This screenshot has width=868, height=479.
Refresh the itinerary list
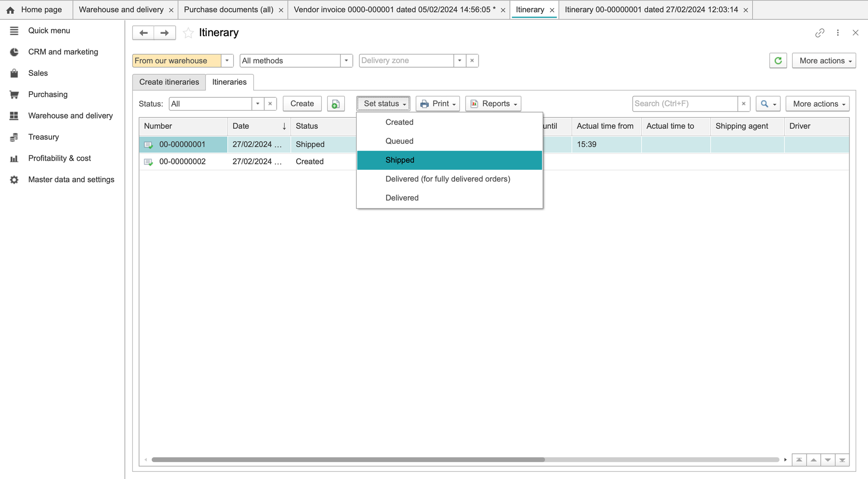[778, 61]
